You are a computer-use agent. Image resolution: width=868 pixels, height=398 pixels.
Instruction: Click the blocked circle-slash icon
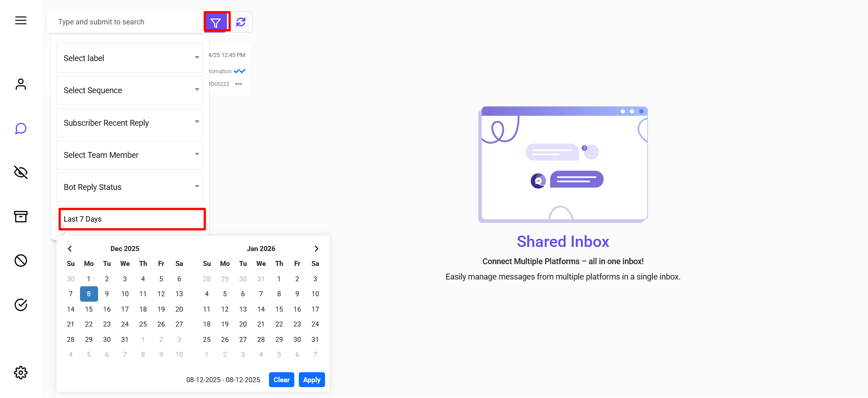[x=21, y=261]
